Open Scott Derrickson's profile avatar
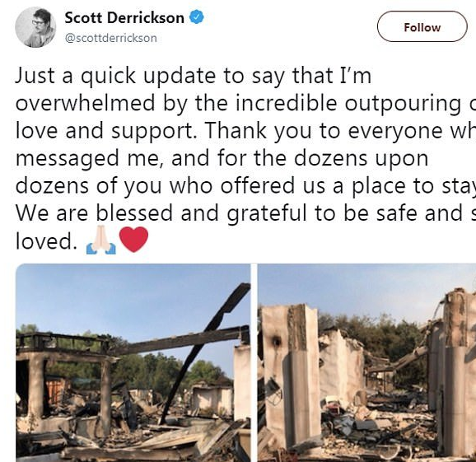This screenshot has height=462, width=476. tap(35, 27)
